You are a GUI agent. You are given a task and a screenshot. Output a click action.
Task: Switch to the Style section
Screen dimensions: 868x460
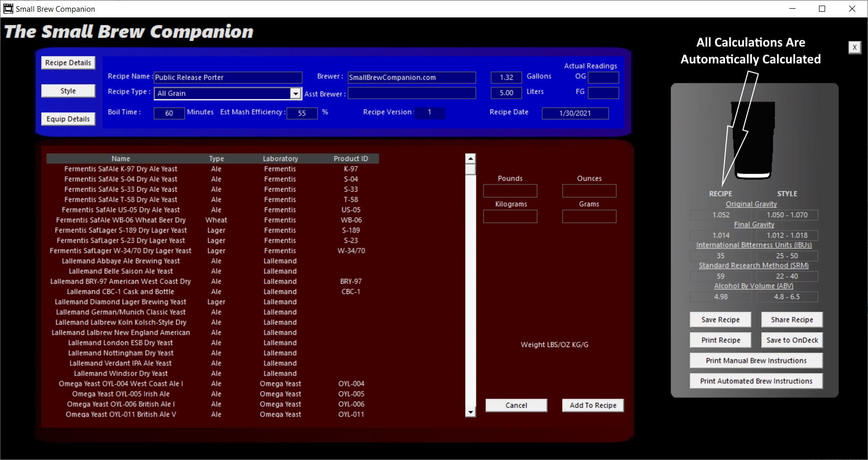click(68, 91)
